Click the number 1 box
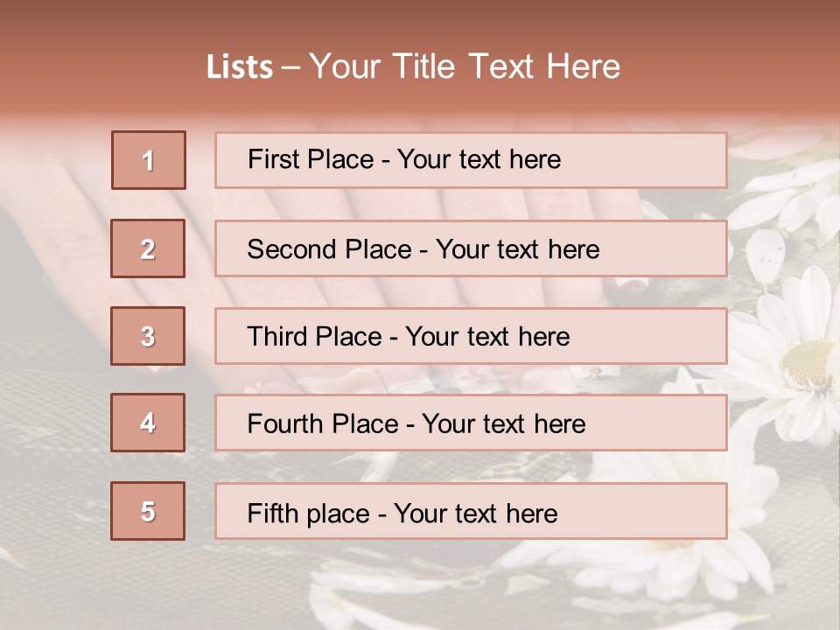The width and height of the screenshot is (840, 630). click(149, 160)
